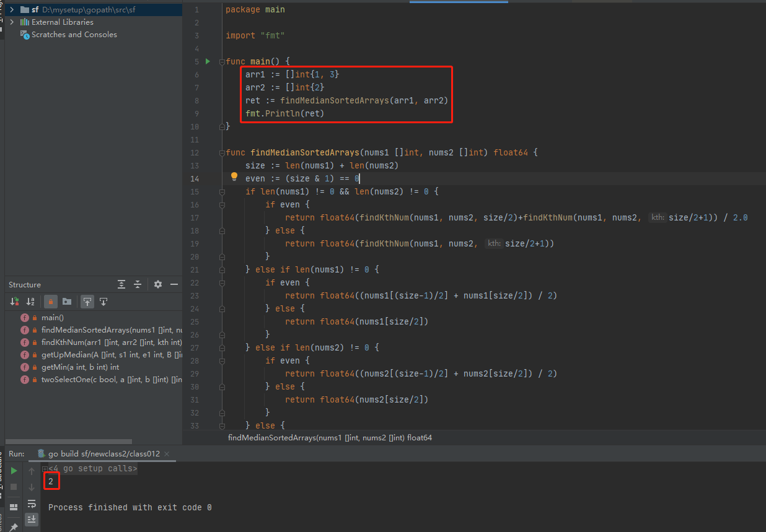Image resolution: width=766 pixels, height=532 pixels.
Task: Toggle Scroll to End in Run console
Action: click(x=32, y=520)
